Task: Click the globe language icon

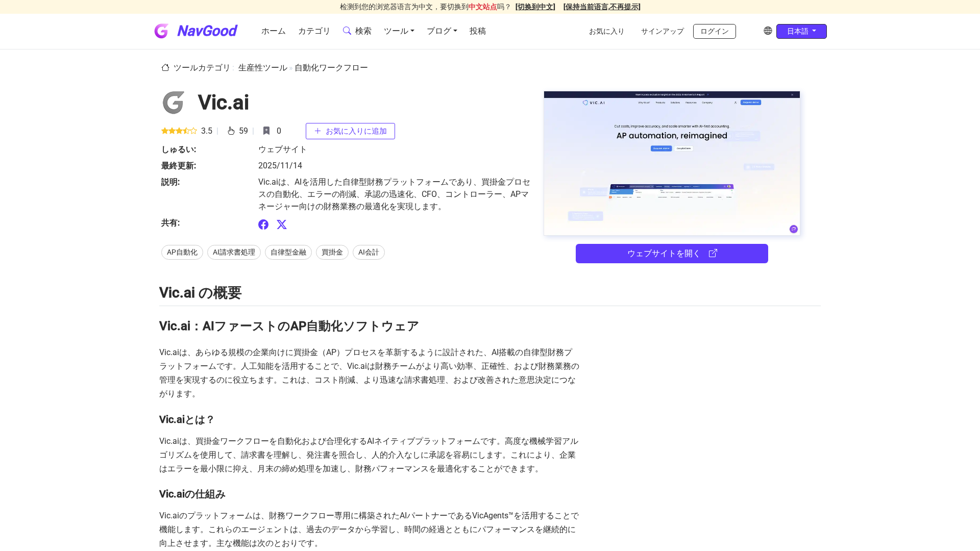Action: click(768, 31)
